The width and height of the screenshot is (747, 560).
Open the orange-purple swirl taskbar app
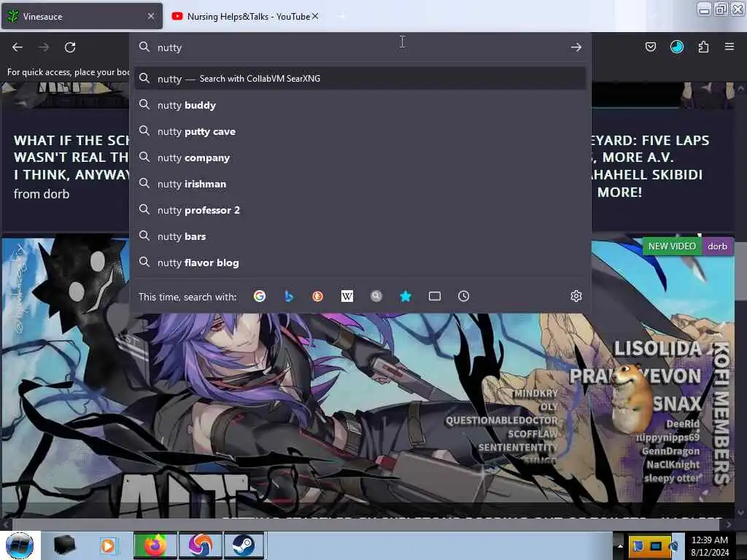point(201,545)
